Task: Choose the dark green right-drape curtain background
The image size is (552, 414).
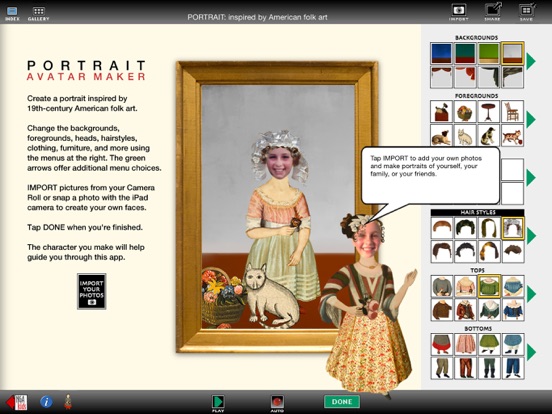Action: 489,77
